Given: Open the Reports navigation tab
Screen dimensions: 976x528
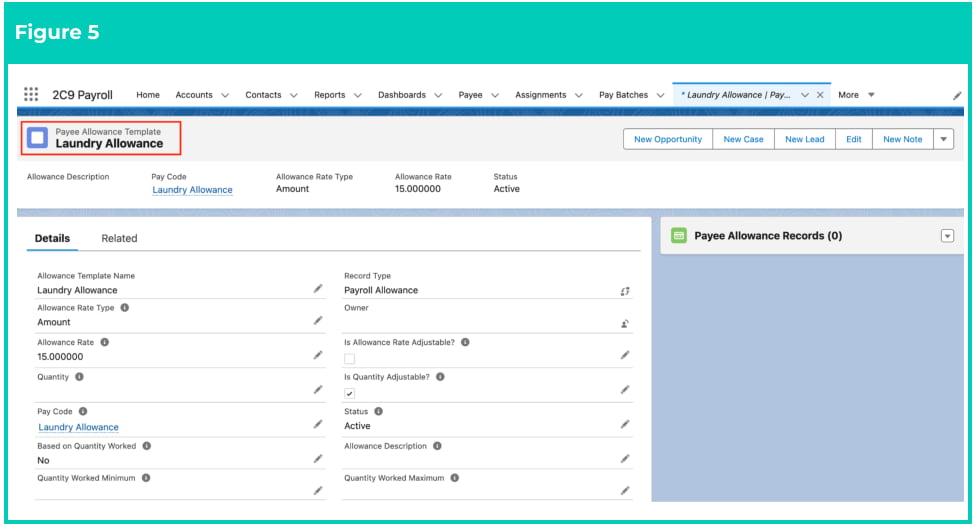Looking at the screenshot, I should 329,95.
